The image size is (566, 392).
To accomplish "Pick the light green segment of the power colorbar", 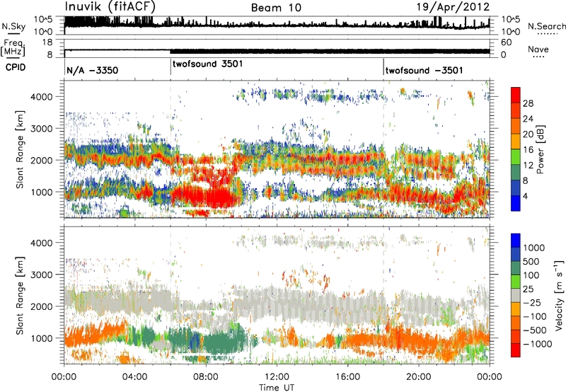I will coord(516,157).
